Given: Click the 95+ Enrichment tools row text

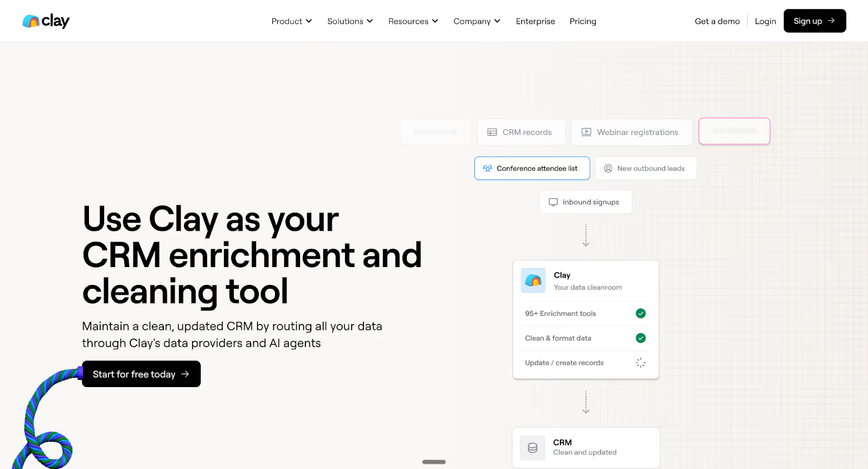Looking at the screenshot, I should 560,313.
